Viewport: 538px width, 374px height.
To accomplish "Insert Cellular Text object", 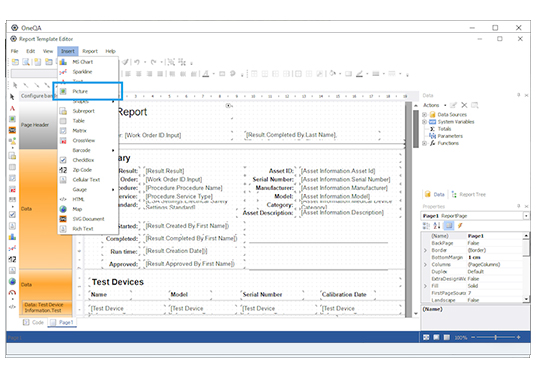I will click(x=88, y=179).
